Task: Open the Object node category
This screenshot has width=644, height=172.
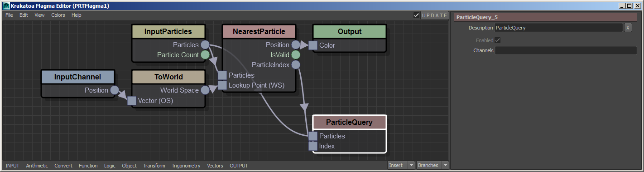Action: click(x=129, y=166)
